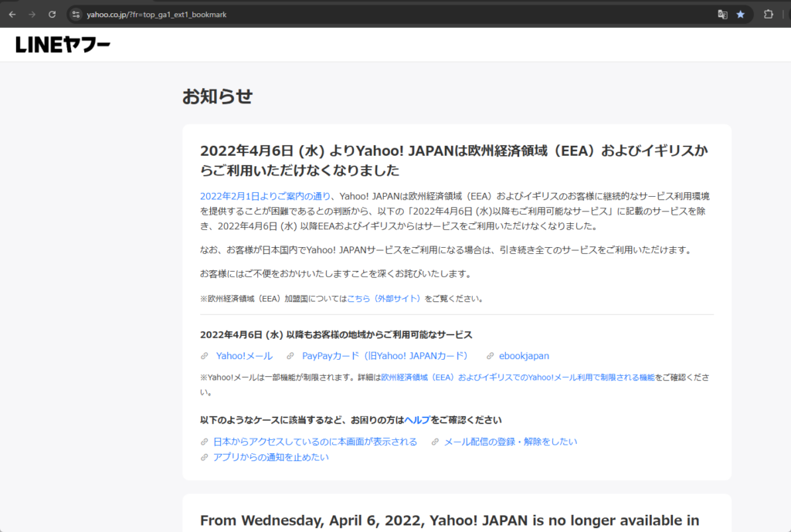Click the browser forward arrow
This screenshot has height=532, width=791.
click(32, 15)
